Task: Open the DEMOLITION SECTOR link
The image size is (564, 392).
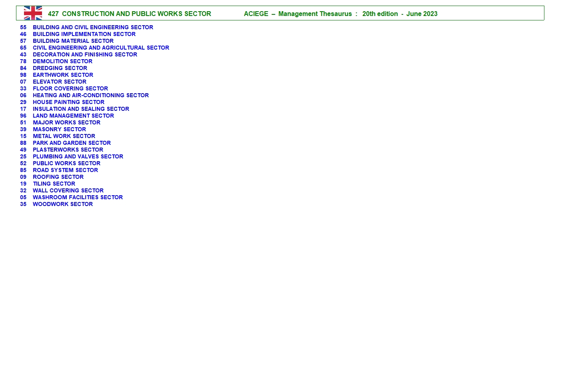Action: tap(62, 61)
